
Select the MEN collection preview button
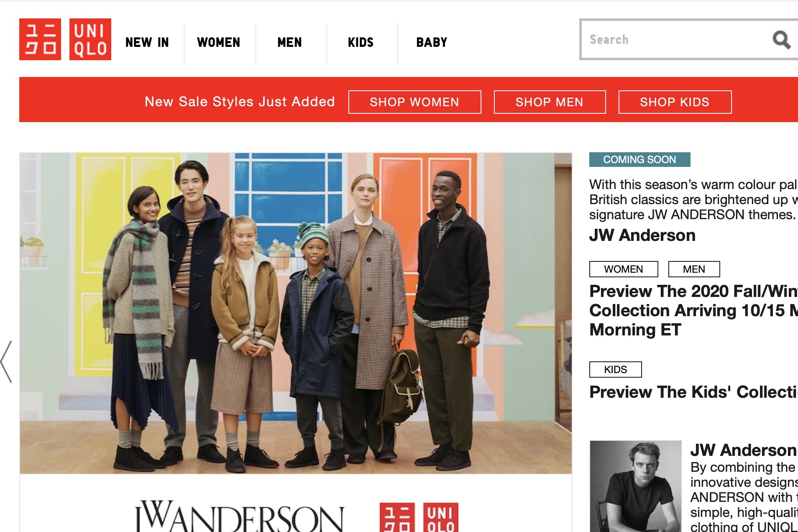(694, 269)
